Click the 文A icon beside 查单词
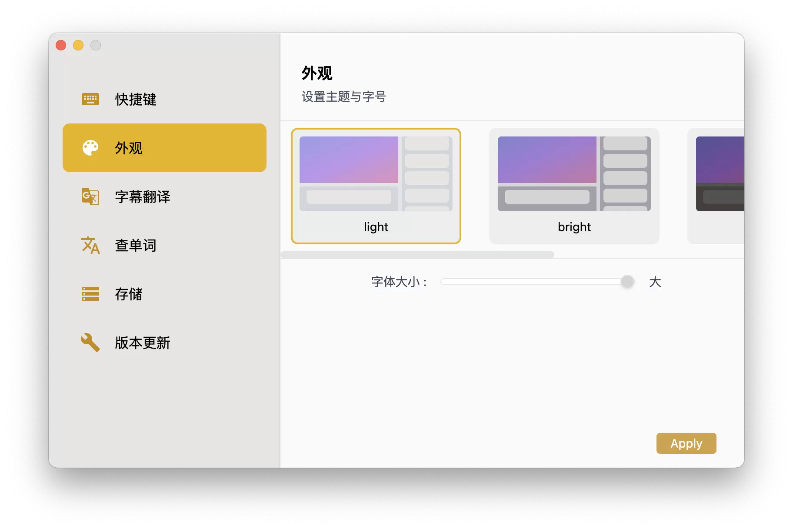 click(x=90, y=246)
